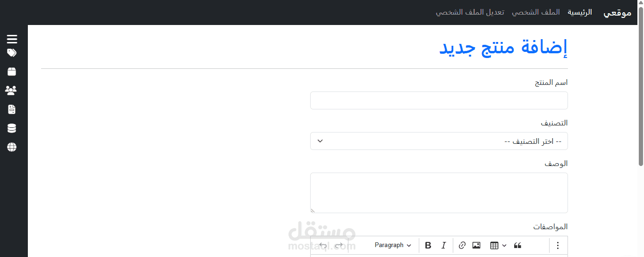This screenshot has height=257, width=644.
Task: Insert a link via editor toolbar
Action: coord(462,245)
